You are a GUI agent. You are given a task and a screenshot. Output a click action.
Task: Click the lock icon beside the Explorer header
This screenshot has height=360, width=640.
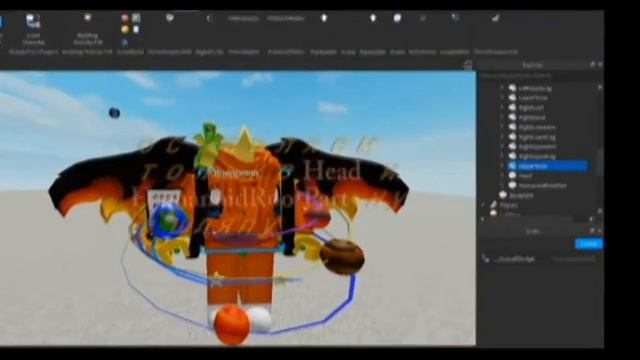[468, 65]
